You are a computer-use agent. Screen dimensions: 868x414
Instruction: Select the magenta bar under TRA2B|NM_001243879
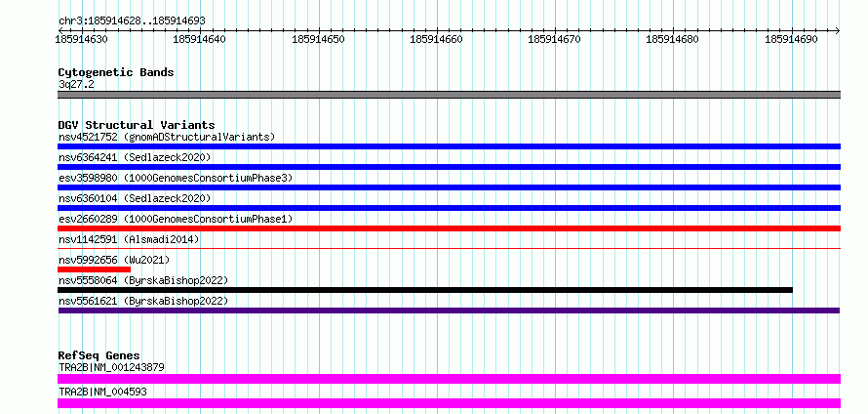pyautogui.click(x=449, y=379)
